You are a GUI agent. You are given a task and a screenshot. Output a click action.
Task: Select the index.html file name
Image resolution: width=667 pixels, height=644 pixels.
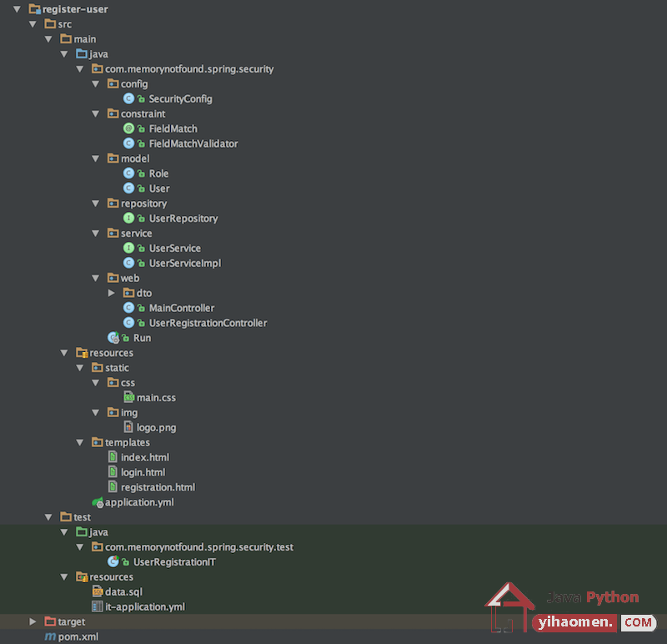pyautogui.click(x=145, y=457)
